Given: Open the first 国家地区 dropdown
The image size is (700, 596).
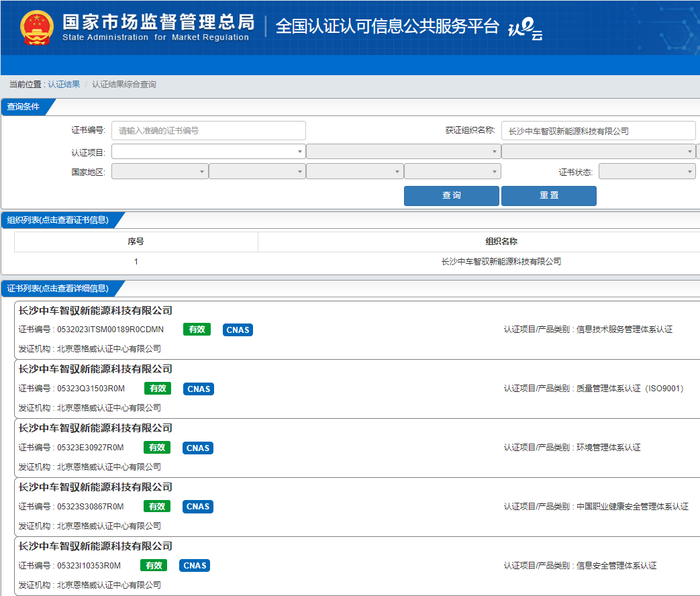Looking at the screenshot, I should (160, 171).
